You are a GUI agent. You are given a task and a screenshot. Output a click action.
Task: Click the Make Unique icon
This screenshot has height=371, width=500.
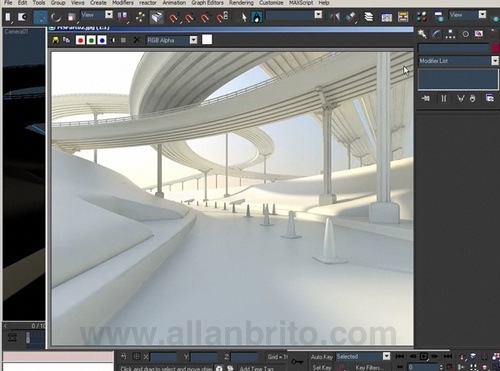click(461, 98)
